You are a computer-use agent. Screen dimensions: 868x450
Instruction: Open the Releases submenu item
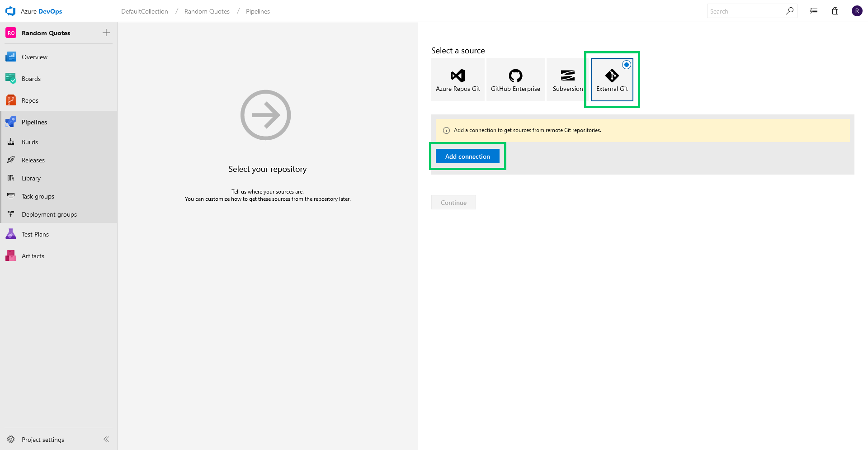(59, 160)
